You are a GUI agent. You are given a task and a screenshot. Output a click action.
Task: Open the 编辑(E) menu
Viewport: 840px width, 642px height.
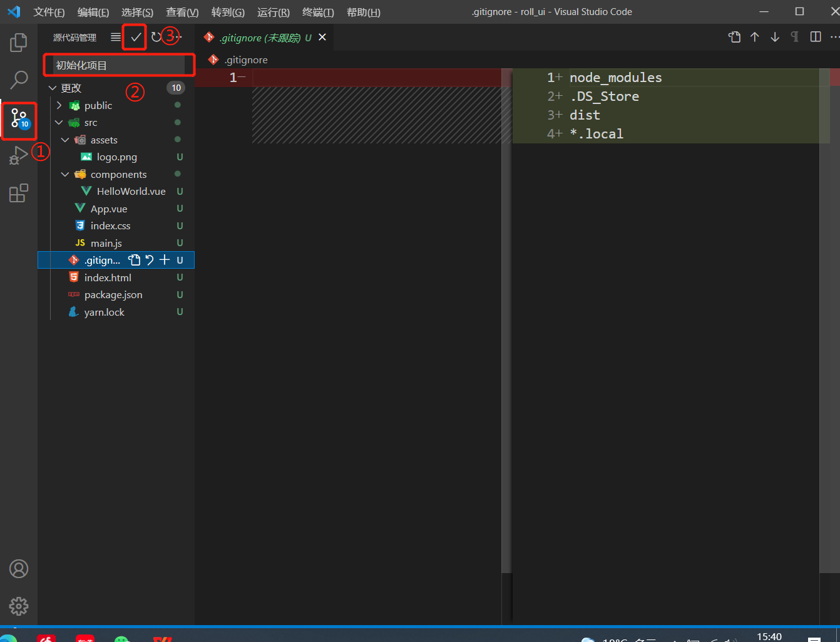(x=93, y=13)
